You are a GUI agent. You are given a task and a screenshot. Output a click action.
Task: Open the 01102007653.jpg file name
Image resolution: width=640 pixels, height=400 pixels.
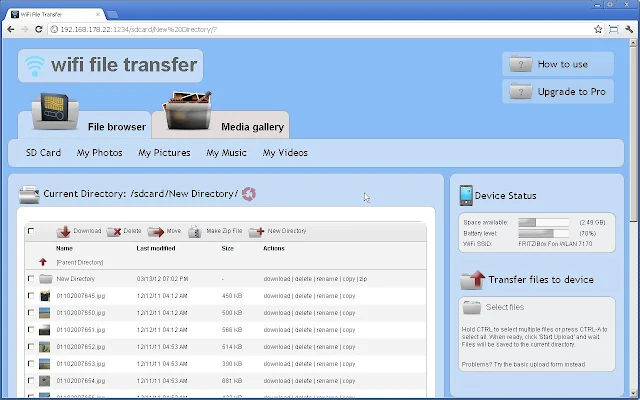(x=80, y=364)
